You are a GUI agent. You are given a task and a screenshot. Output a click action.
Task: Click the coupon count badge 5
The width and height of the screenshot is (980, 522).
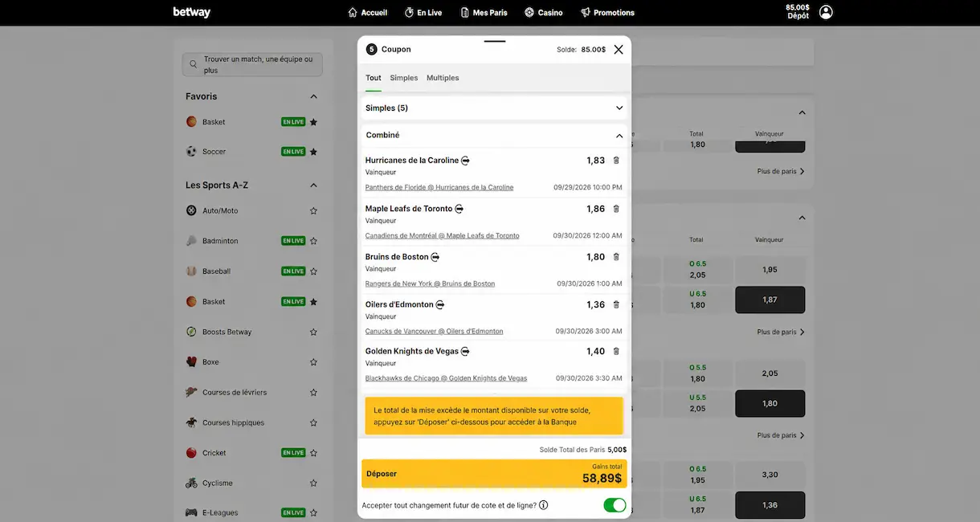tap(371, 49)
